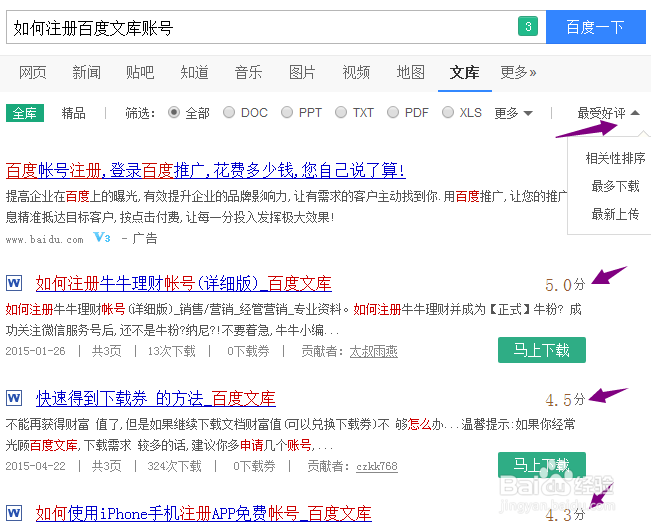Switch to the 视频 tab
This screenshot has width=651, height=528.
coord(356,73)
